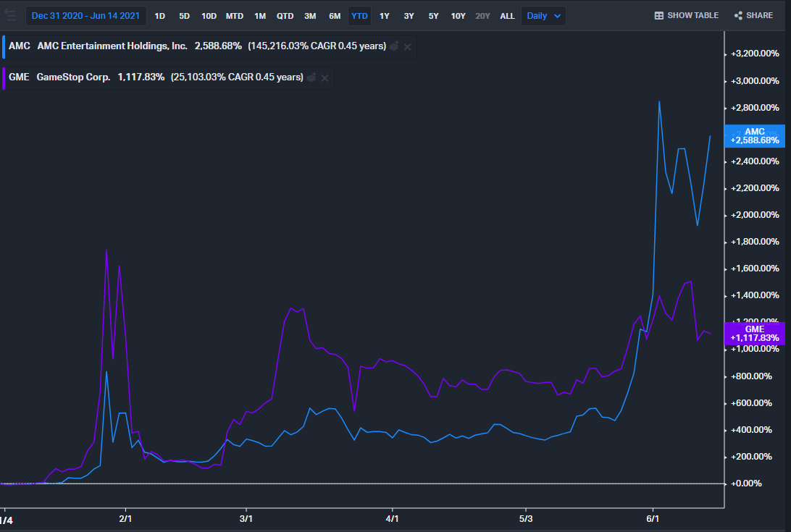Screen dimensions: 791x532
Task: Choose the ALL time range
Action: point(507,15)
